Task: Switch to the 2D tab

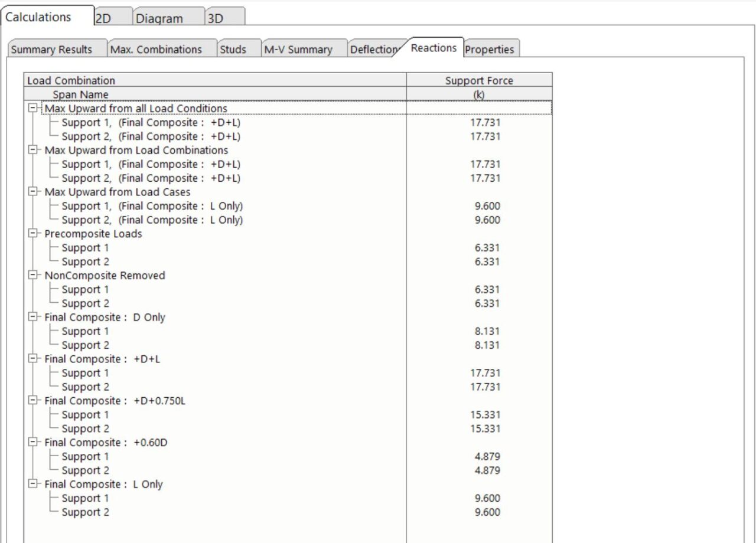Action: (103, 18)
